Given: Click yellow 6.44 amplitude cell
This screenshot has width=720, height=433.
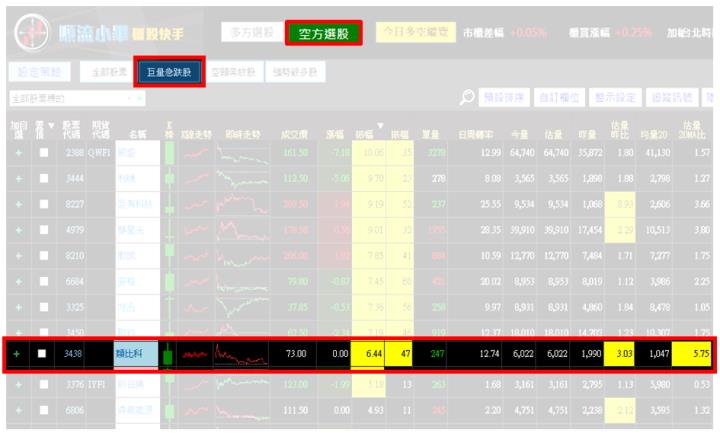Looking at the screenshot, I should point(367,354).
